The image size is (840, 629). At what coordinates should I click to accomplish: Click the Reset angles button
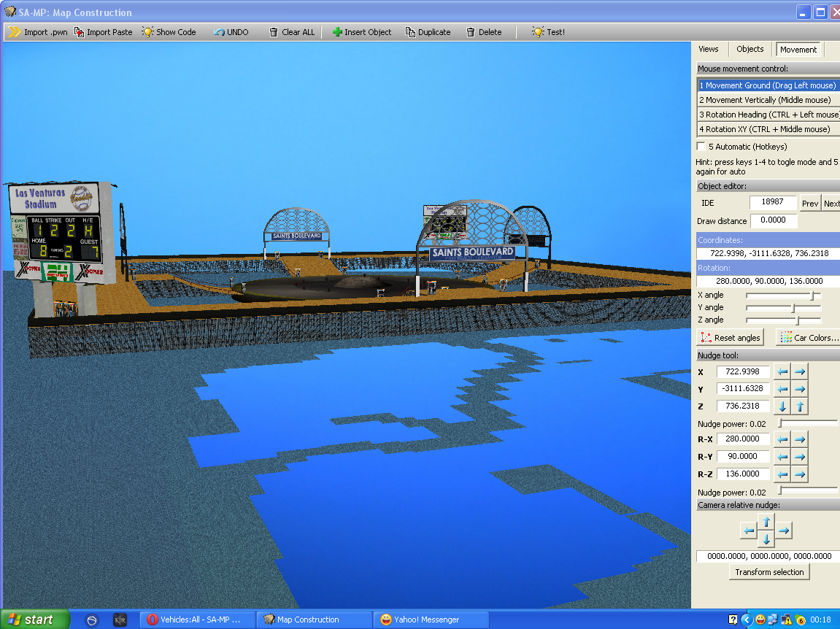point(731,338)
